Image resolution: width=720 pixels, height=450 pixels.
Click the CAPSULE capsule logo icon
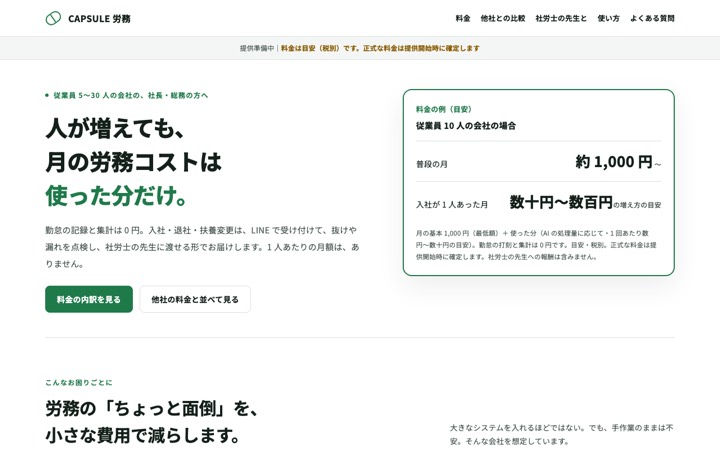tap(53, 18)
